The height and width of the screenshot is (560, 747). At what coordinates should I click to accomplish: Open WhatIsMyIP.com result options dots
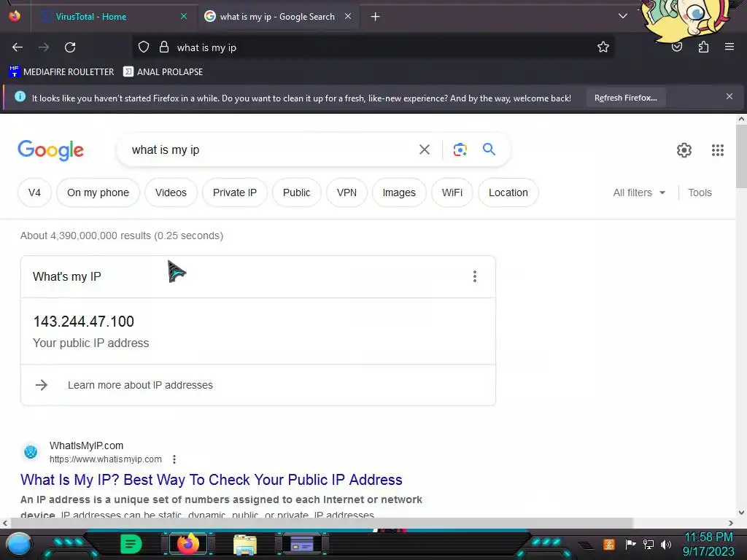[x=174, y=459]
